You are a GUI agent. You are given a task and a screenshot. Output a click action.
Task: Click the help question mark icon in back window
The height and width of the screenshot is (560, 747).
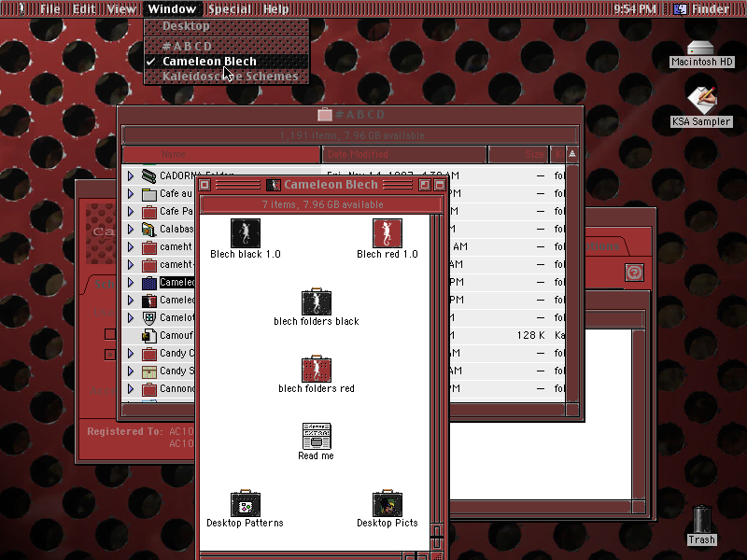[x=634, y=273]
